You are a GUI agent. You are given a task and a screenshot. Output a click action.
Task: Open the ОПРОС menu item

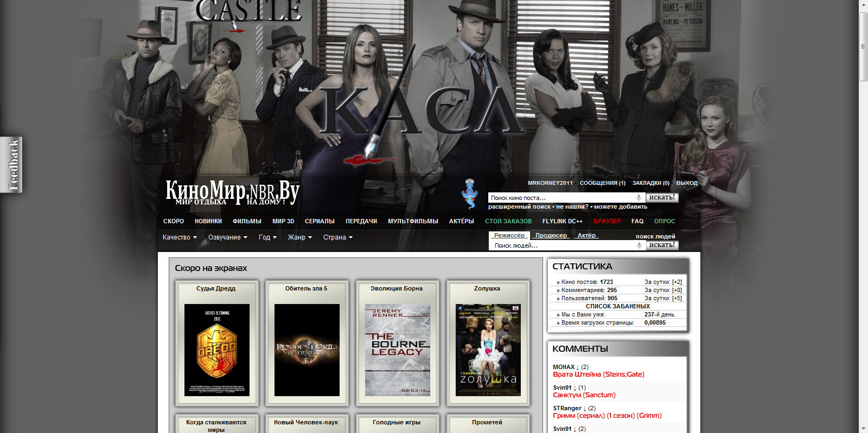click(x=665, y=221)
